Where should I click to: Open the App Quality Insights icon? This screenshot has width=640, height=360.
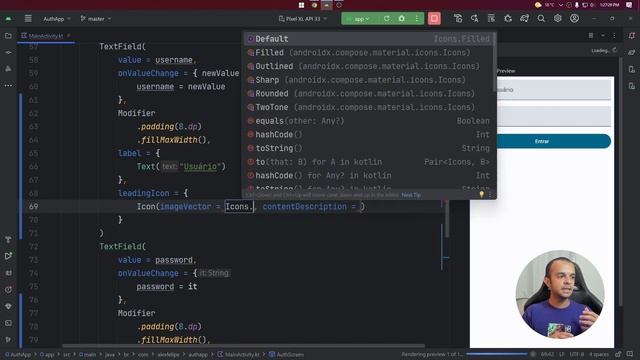pos(8,306)
